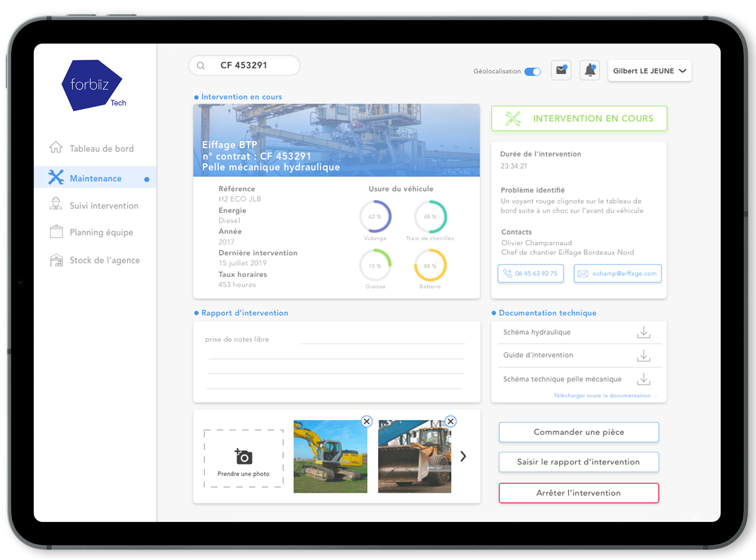The width and height of the screenshot is (756, 560).
Task: Click the INTERVENTION EN COURS status banner
Action: tap(579, 118)
